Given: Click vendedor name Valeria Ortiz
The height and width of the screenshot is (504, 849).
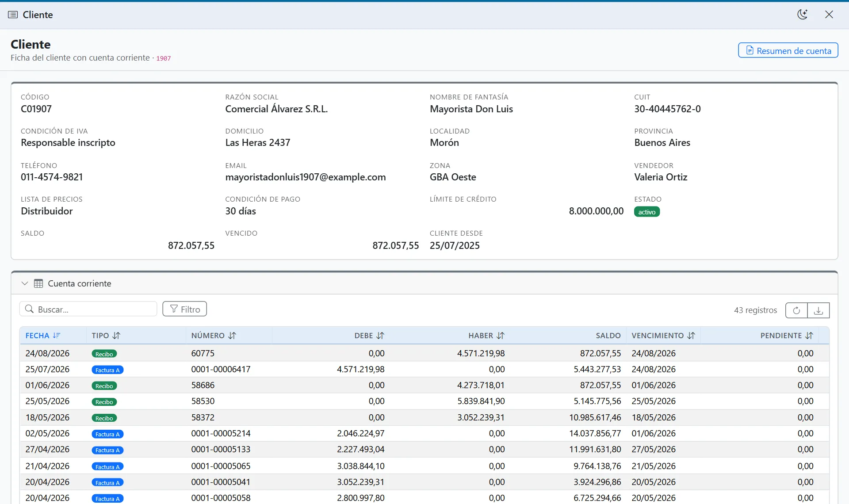Looking at the screenshot, I should pos(661,177).
